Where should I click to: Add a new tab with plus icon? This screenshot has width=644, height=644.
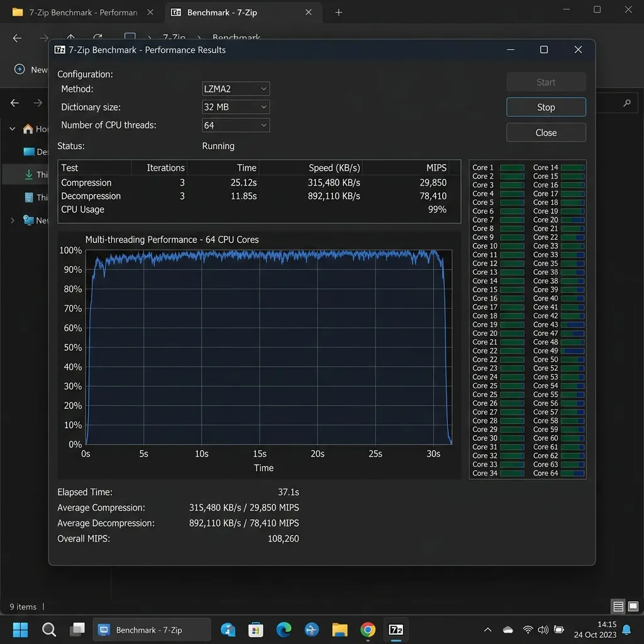coord(338,13)
